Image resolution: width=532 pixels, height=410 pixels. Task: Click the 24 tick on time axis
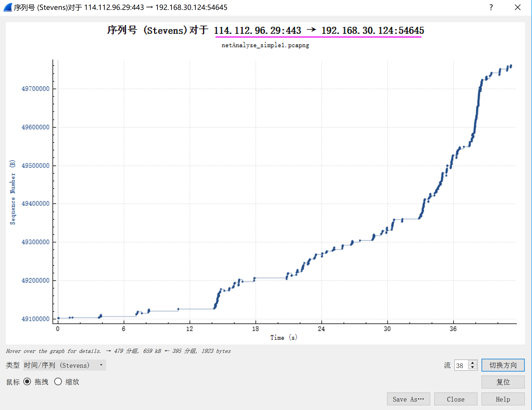pyautogui.click(x=321, y=329)
